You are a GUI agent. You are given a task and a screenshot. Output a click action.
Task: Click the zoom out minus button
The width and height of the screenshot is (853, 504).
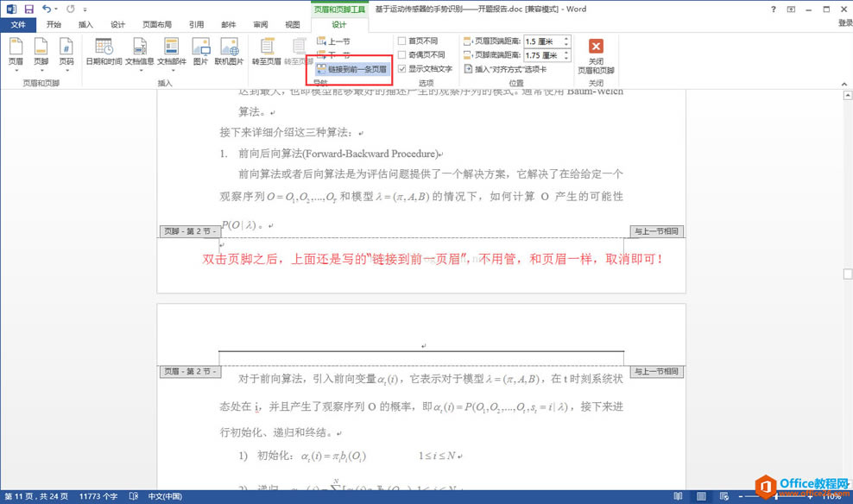(741, 496)
